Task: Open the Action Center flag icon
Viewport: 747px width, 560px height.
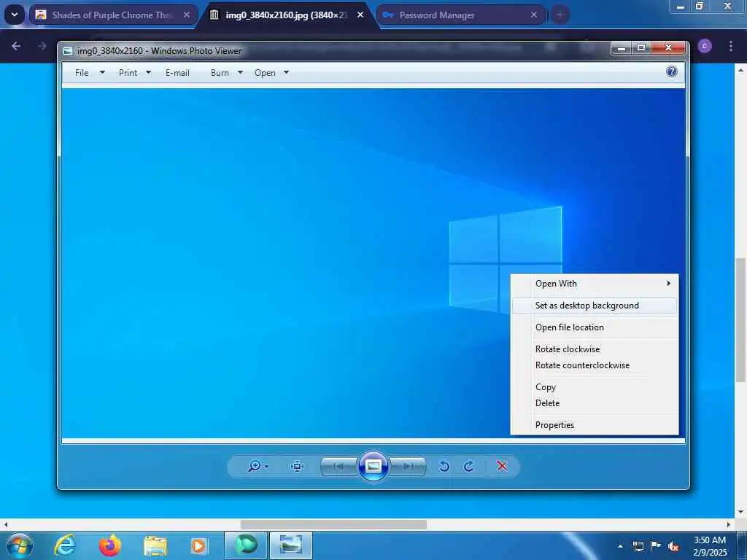Action: pyautogui.click(x=656, y=545)
